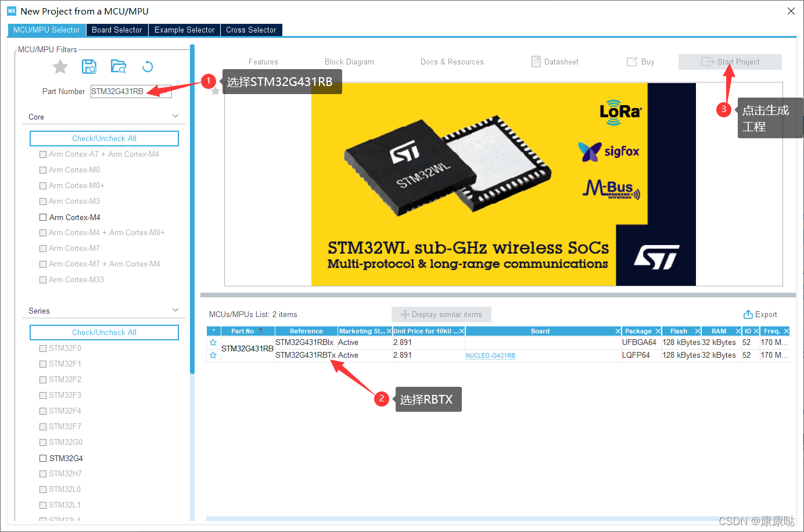The width and height of the screenshot is (804, 532).
Task: Click Check/Uncheck All under Core
Action: tap(104, 138)
